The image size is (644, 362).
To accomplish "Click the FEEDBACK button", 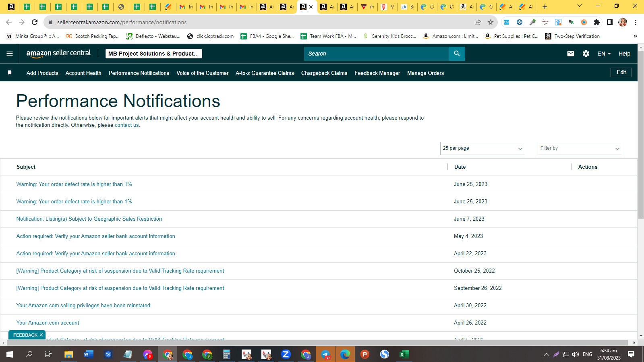I will pyautogui.click(x=25, y=335).
